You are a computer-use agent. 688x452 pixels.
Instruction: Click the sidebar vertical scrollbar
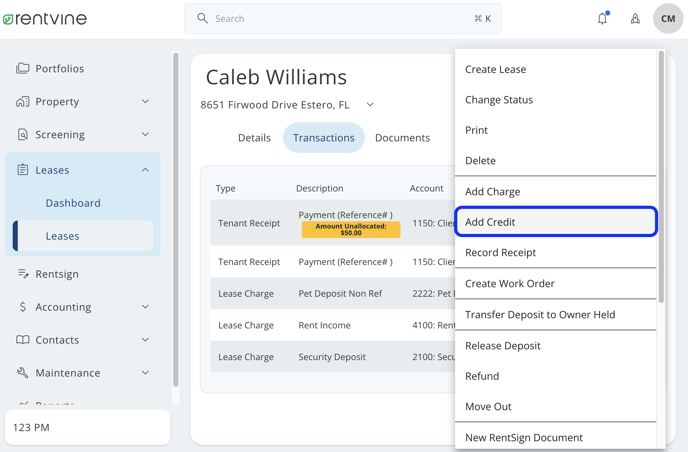coord(176,219)
